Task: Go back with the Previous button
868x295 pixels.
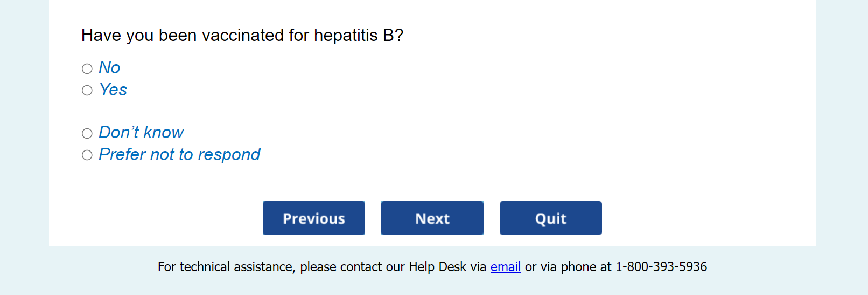Action: coord(314,218)
